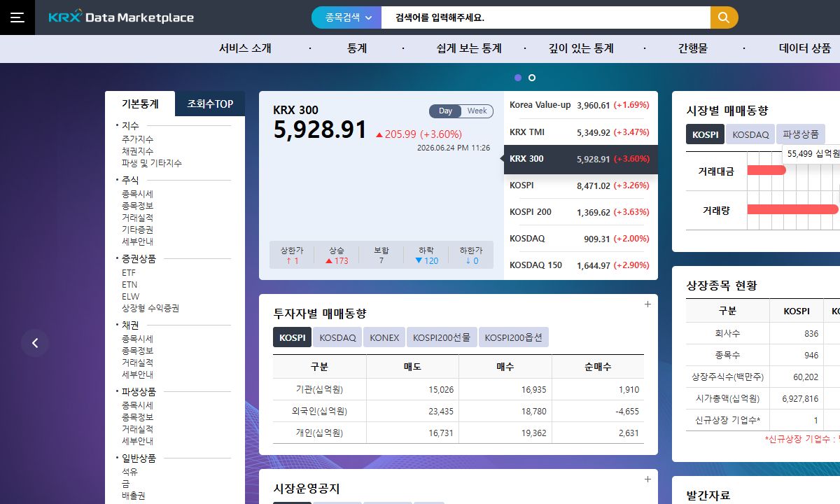This screenshot has width=840, height=504.
Task: Open 채권지수 link
Action: (x=138, y=151)
